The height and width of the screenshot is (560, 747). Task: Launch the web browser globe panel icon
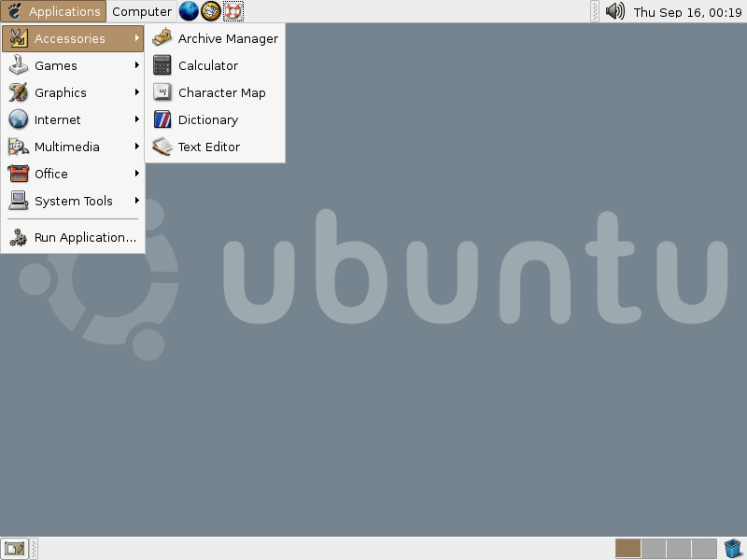coord(189,11)
